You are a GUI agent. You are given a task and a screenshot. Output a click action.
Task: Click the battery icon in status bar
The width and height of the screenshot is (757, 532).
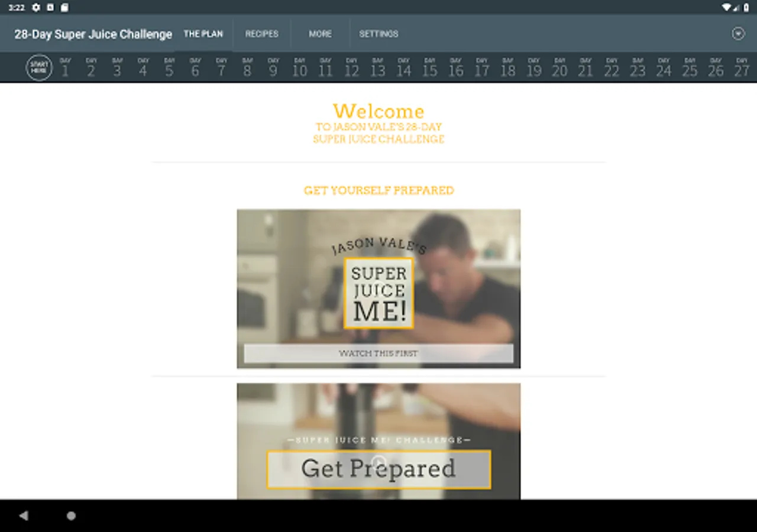(x=746, y=8)
